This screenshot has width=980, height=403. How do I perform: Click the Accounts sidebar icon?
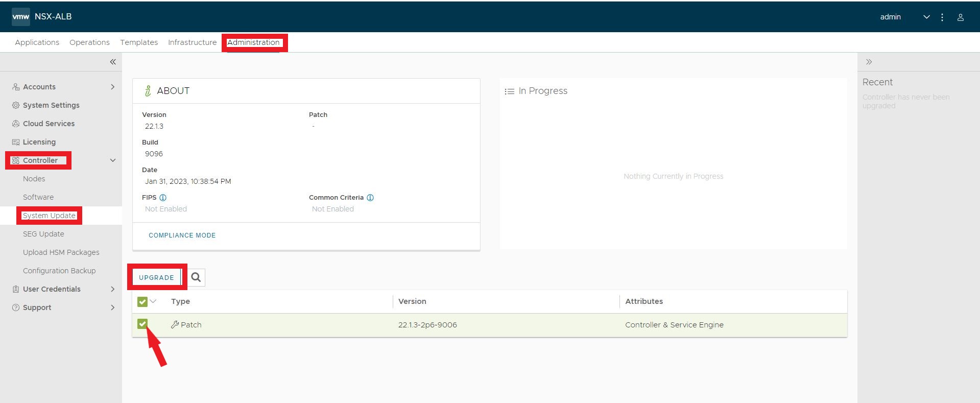(16, 87)
